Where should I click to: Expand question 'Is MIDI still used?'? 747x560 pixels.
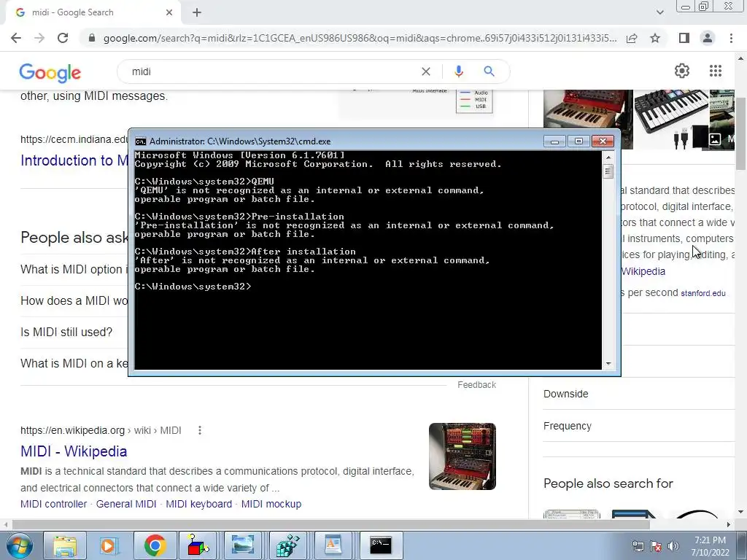tap(66, 332)
